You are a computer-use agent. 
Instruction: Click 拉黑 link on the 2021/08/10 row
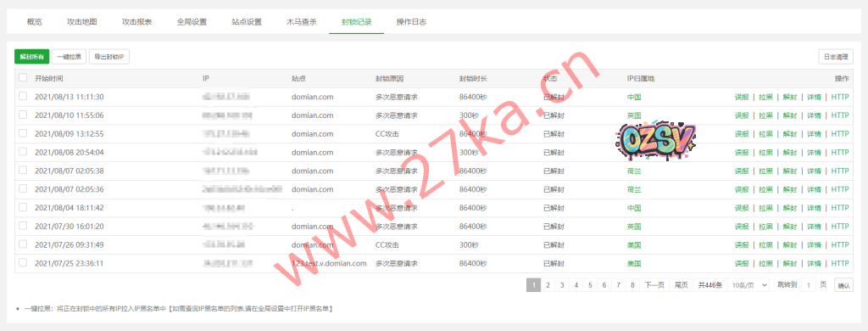(765, 115)
